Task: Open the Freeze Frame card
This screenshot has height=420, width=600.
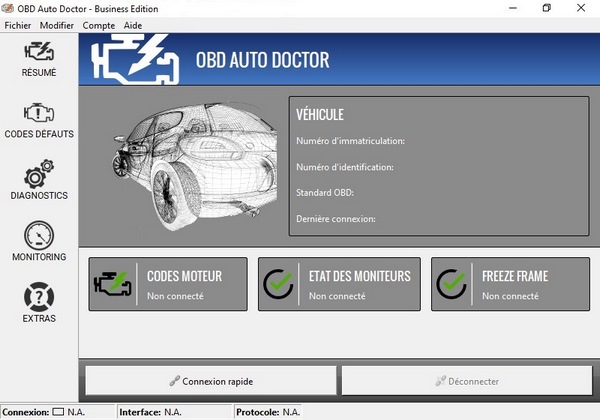Action: (510, 284)
